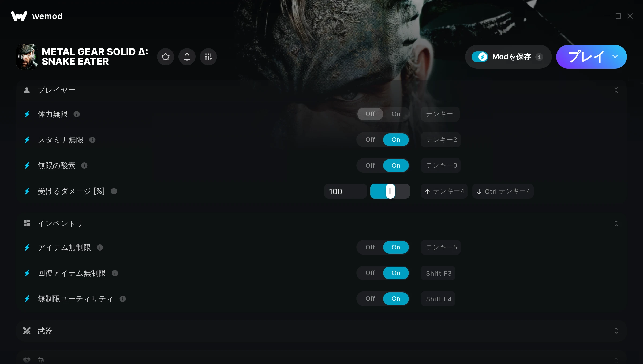Click the WeMod logo icon

pyautogui.click(x=19, y=16)
